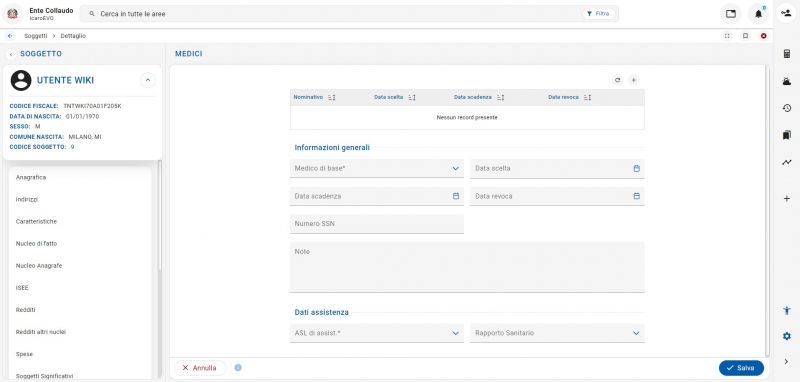Open the ASL di assist. dropdown
Screen dimensions: 800x382
point(377,333)
